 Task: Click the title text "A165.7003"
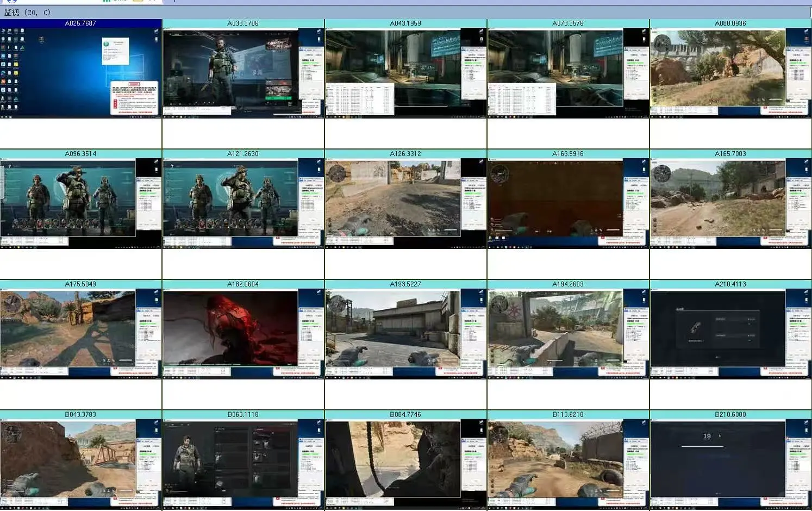(x=730, y=154)
